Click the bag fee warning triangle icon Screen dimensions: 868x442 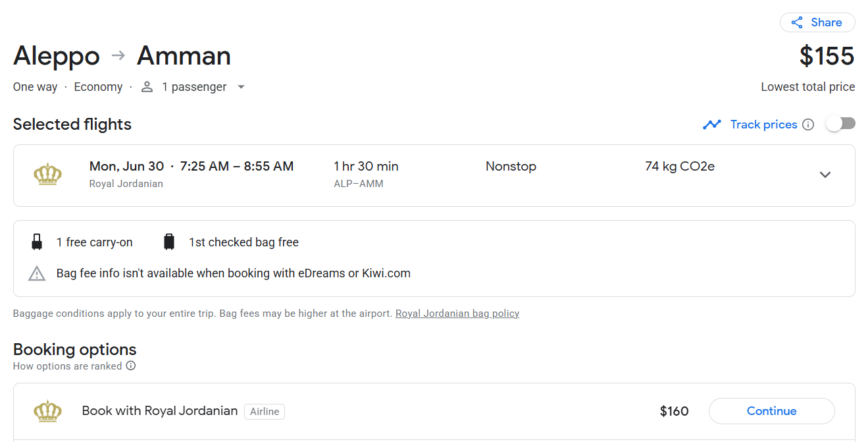coord(37,273)
